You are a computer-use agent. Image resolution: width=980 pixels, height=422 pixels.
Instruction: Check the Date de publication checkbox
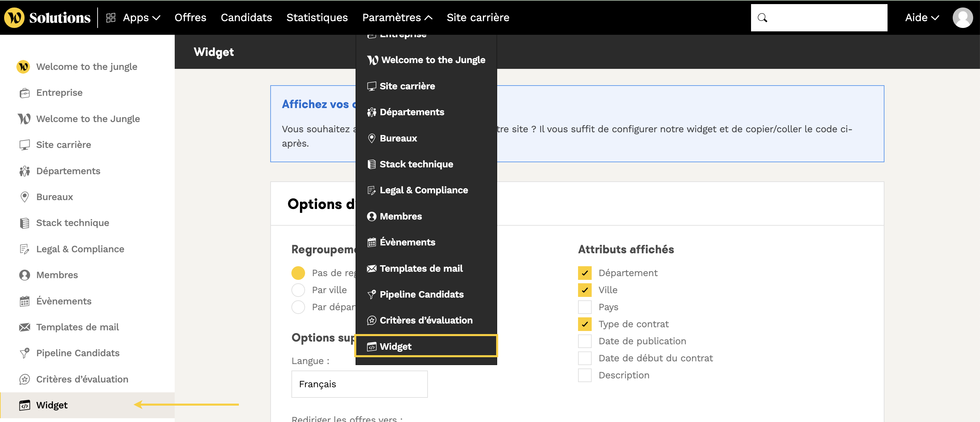584,341
